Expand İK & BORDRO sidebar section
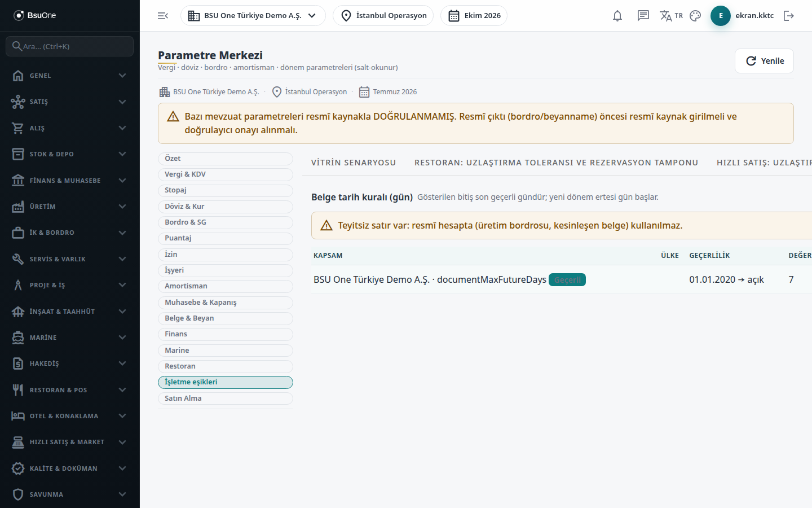The height and width of the screenshot is (508, 812). pyautogui.click(x=70, y=233)
